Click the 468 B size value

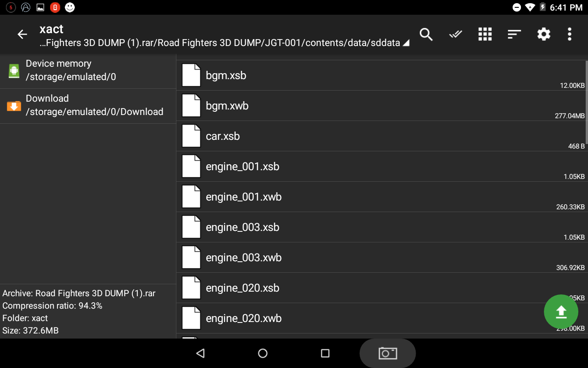point(577,146)
